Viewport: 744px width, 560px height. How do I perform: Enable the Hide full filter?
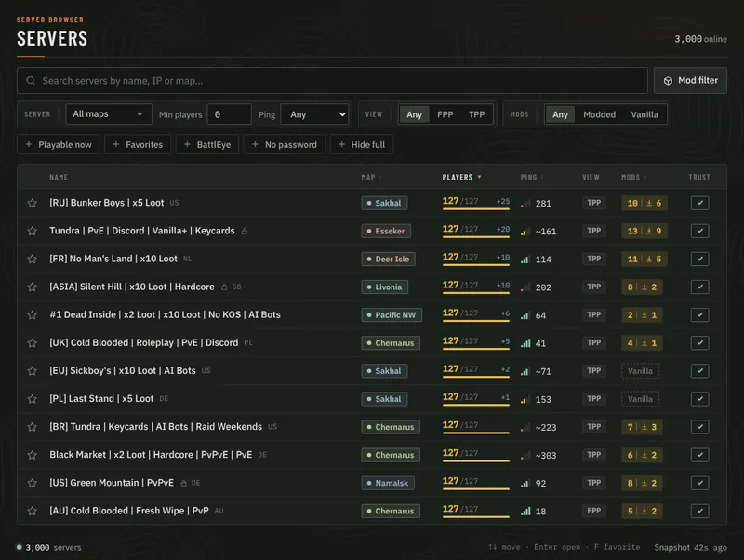(x=362, y=145)
